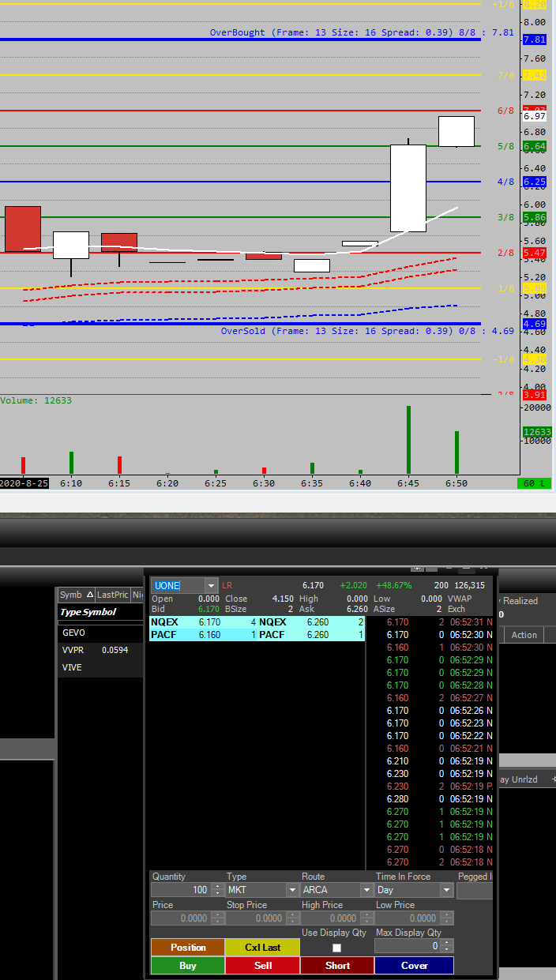
Task: Open the UONE symbol dropdown
Action: click(211, 585)
